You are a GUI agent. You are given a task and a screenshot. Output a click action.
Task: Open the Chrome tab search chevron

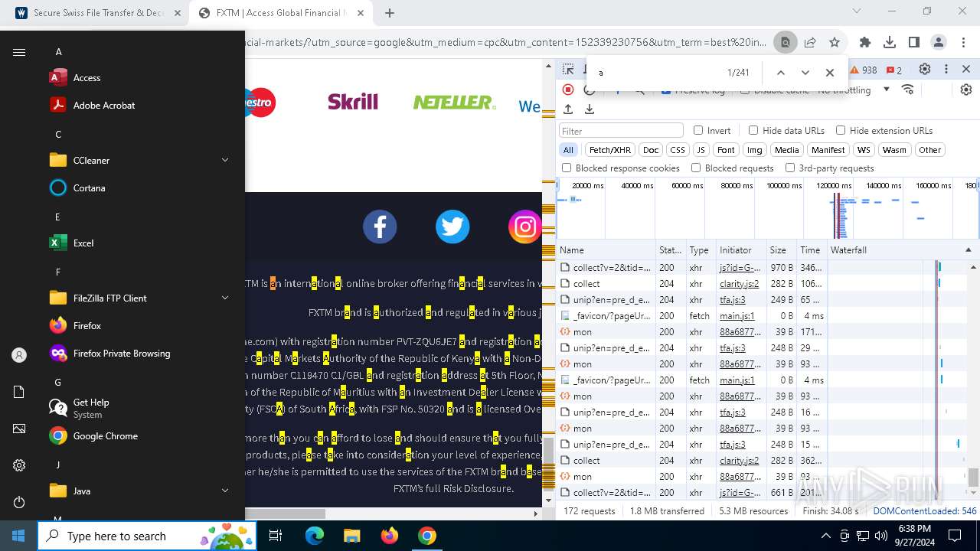857,11
